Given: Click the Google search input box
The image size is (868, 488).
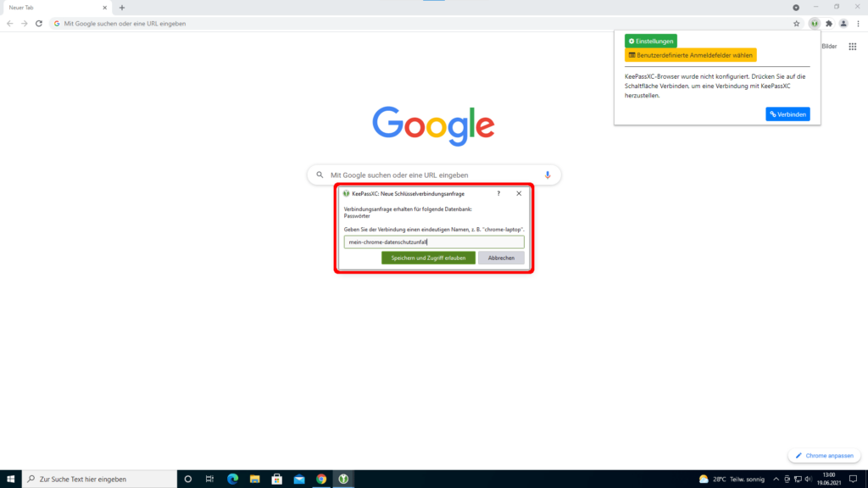Looking at the screenshot, I should point(434,175).
